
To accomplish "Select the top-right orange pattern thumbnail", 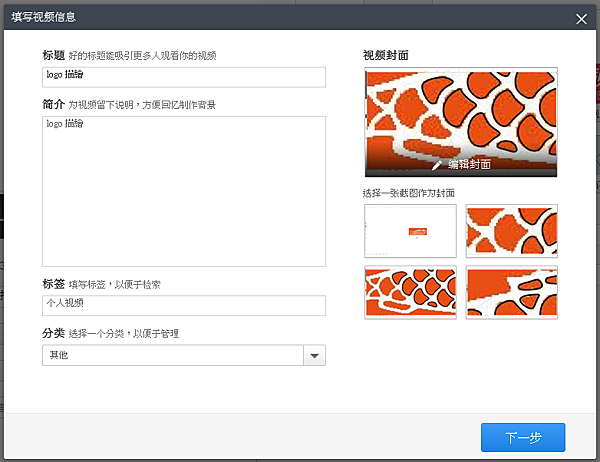I will pyautogui.click(x=511, y=231).
